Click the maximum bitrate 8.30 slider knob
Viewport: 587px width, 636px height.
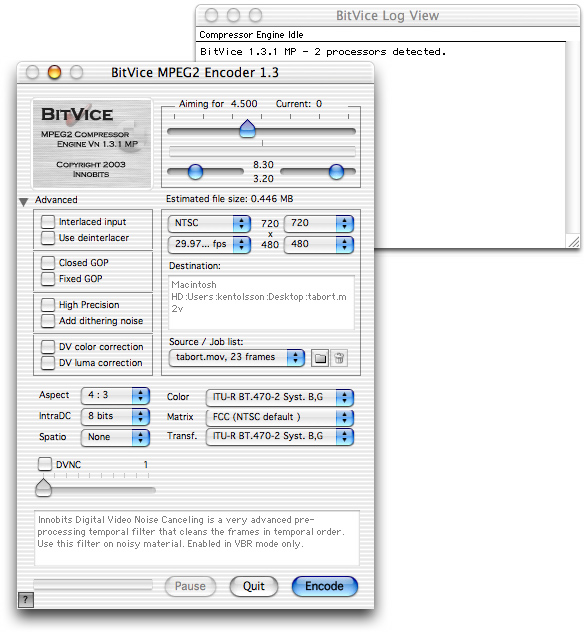coord(336,172)
